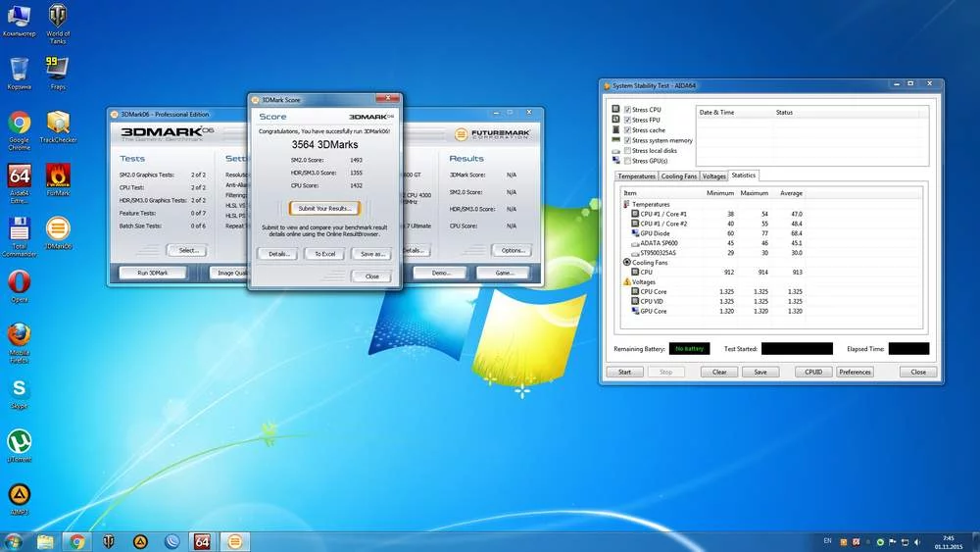980x552 pixels.
Task: Open the stability test Preferences
Action: point(855,372)
